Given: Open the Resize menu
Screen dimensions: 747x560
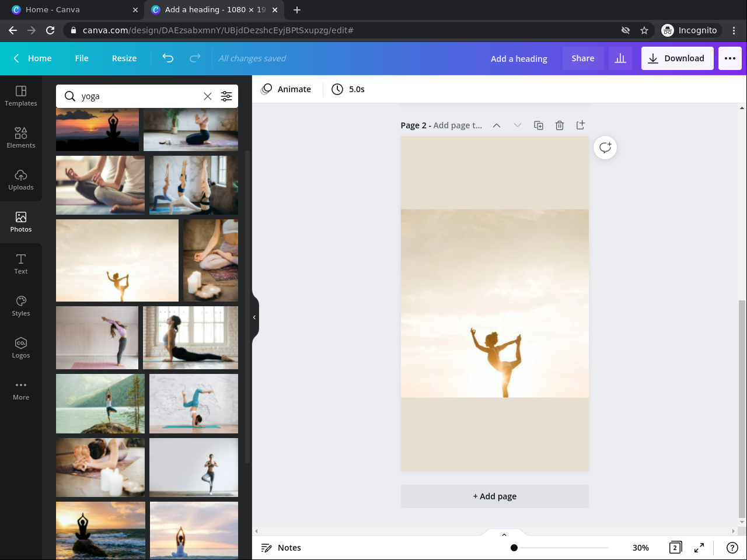Looking at the screenshot, I should (124, 58).
